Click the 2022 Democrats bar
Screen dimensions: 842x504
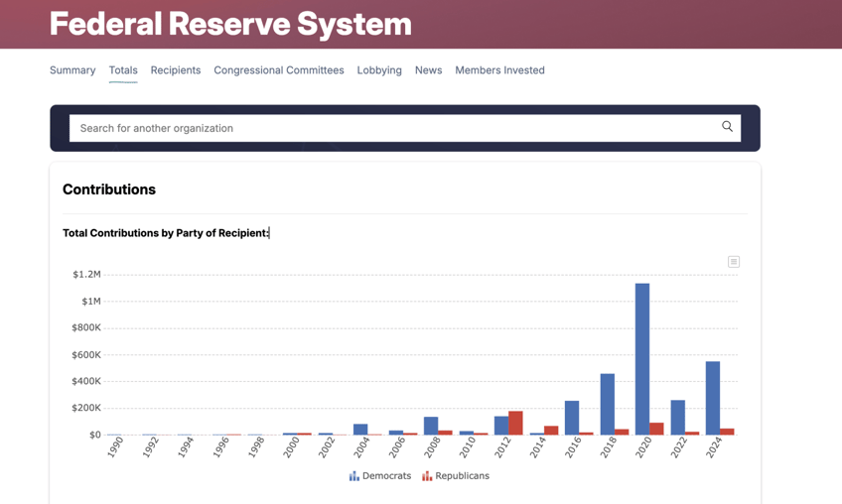pyautogui.click(x=678, y=418)
